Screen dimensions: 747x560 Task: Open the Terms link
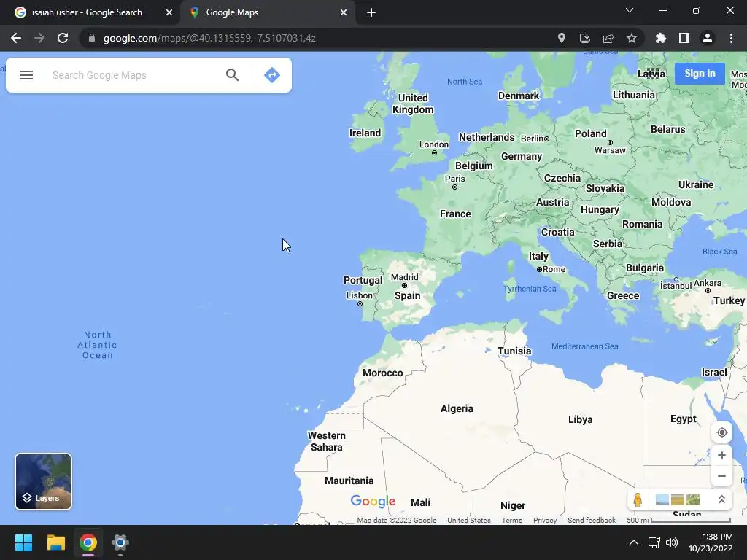click(511, 520)
